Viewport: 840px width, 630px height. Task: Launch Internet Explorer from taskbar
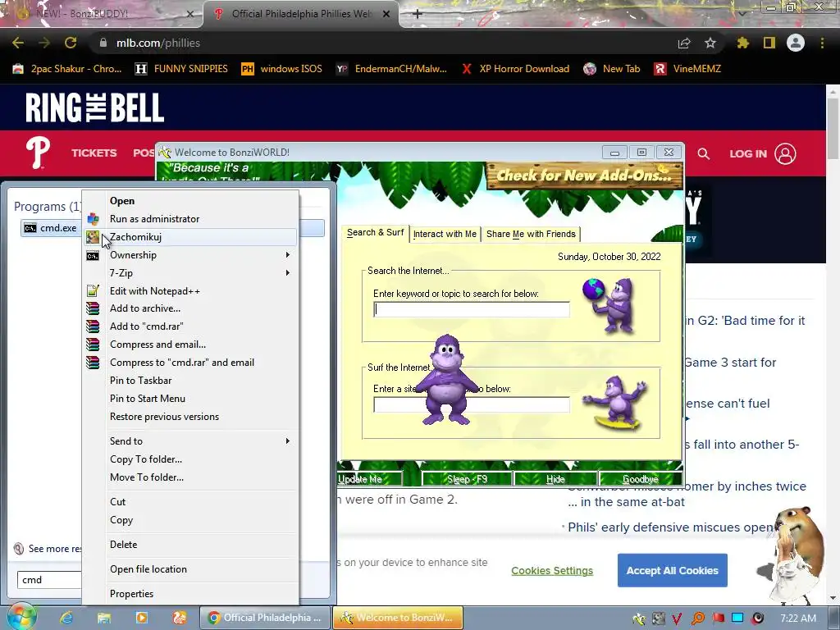pos(66,618)
